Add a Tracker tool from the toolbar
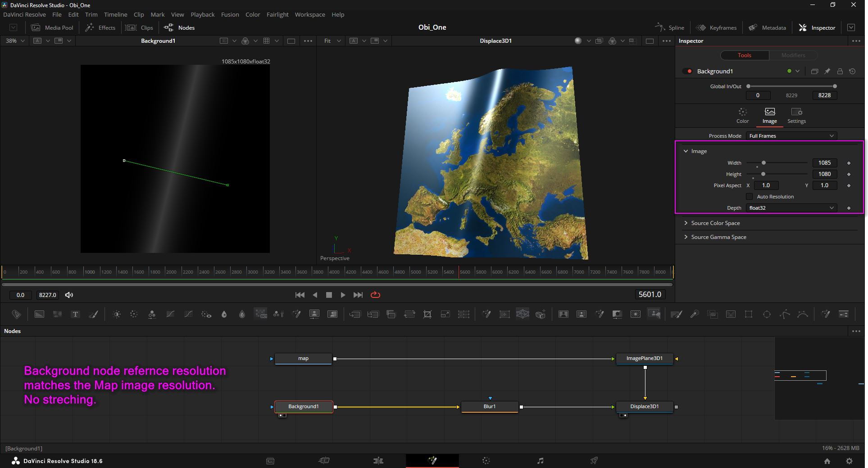Screen dimensions: 868x468 coord(504,314)
